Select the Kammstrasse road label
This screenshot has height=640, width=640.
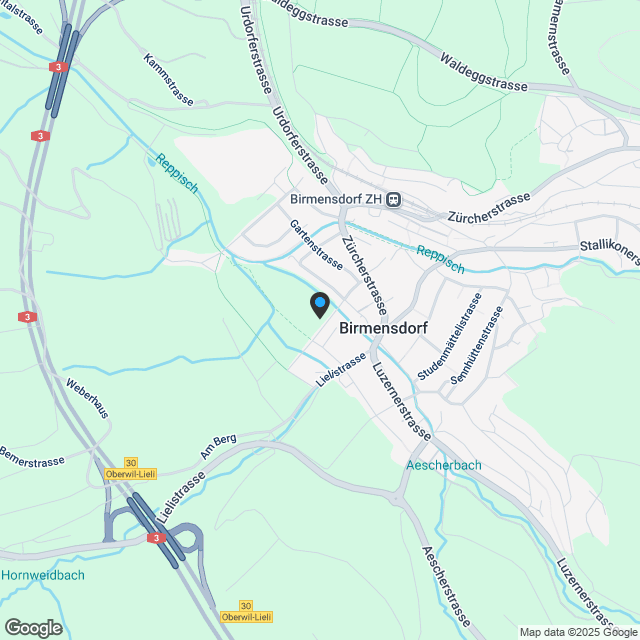(x=168, y=79)
